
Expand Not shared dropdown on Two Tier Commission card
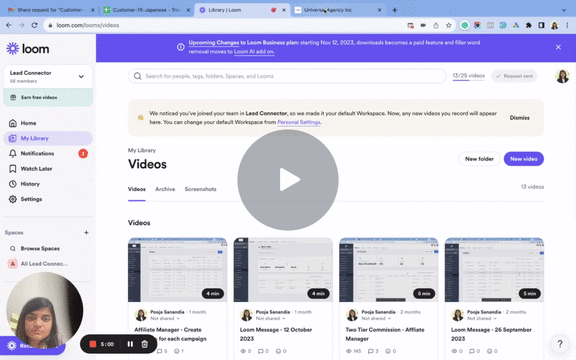coord(376,318)
